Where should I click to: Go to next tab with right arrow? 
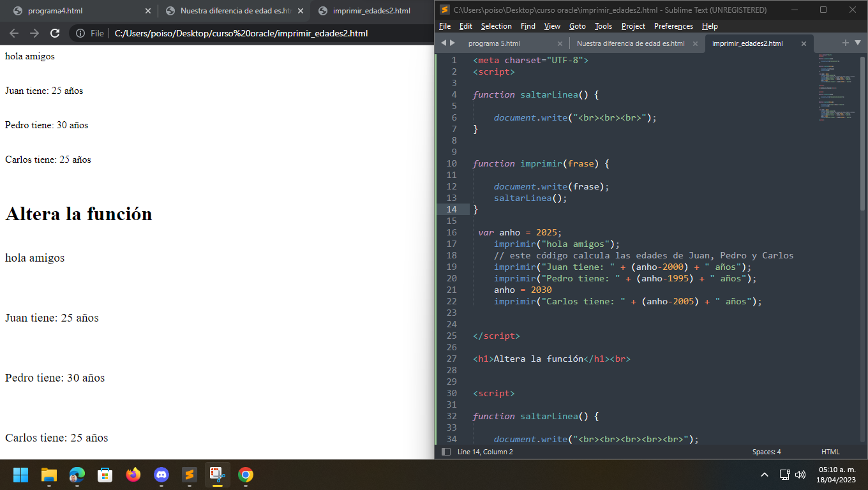pos(453,43)
